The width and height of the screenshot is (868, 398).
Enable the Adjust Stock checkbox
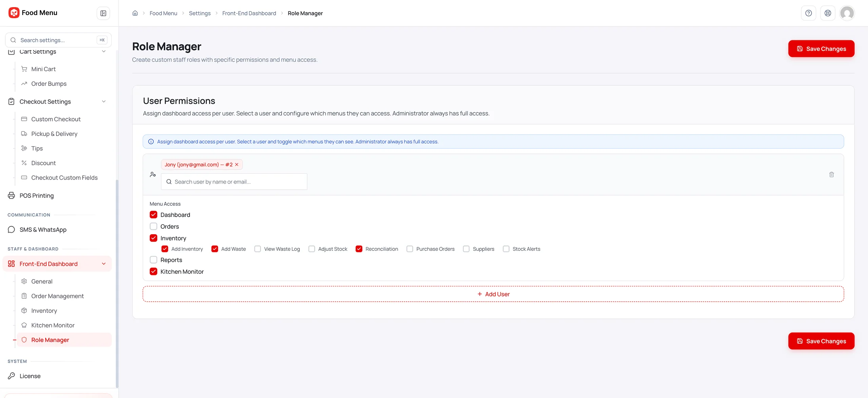312,249
